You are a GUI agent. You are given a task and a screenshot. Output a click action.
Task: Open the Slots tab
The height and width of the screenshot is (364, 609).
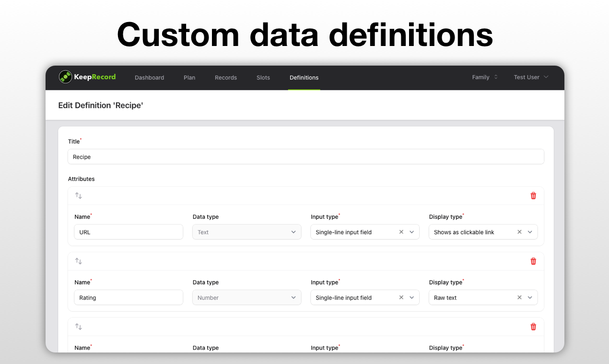[263, 78]
